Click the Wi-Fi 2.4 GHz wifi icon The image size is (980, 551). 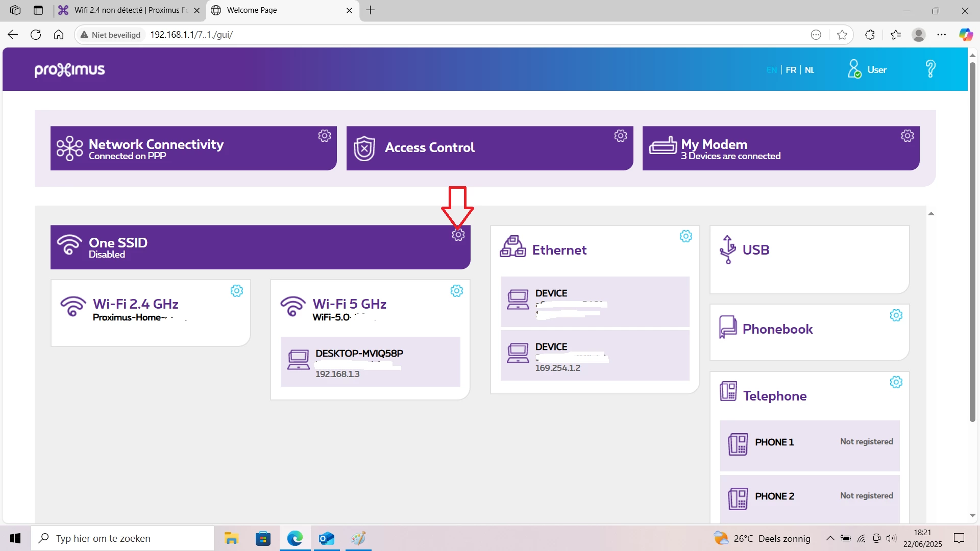click(x=73, y=306)
